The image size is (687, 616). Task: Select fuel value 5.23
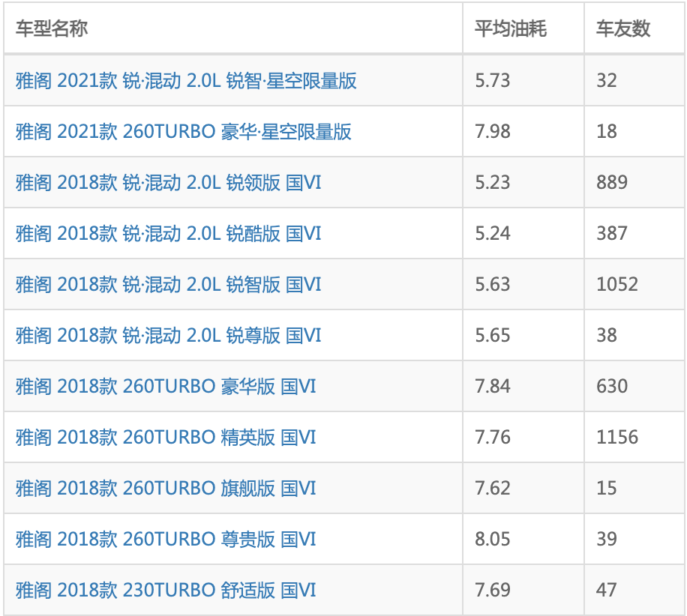pos(493,183)
